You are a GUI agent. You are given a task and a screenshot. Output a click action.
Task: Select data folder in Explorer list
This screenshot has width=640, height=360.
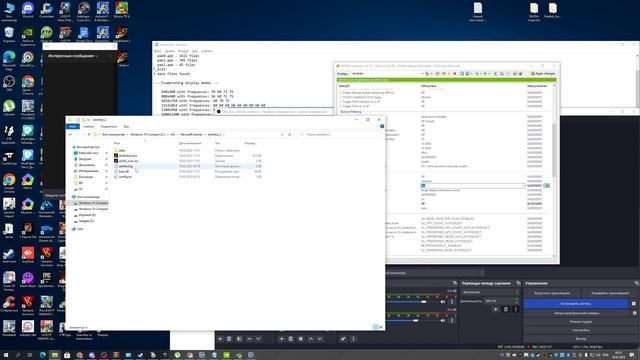tap(122, 150)
